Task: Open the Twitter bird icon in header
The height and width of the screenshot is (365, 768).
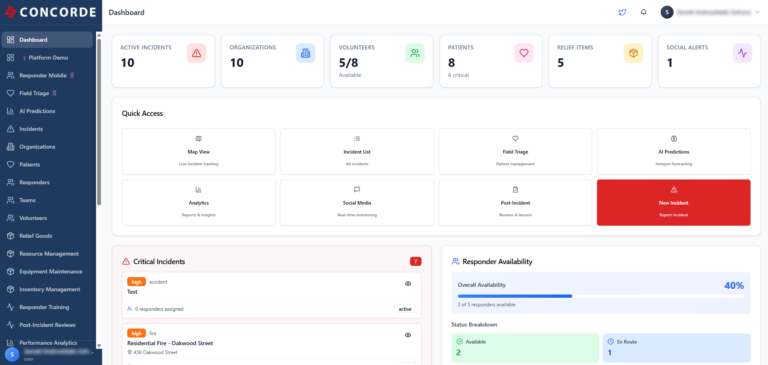Action: pos(622,12)
